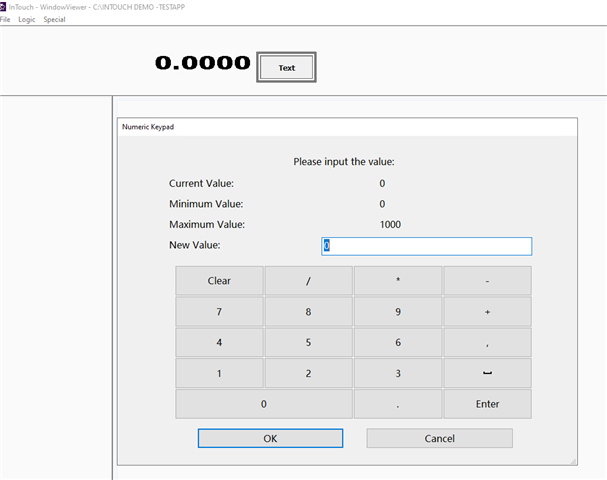Tap number 7 on keypad
Viewport: 607px width, 480px height.
(x=219, y=312)
